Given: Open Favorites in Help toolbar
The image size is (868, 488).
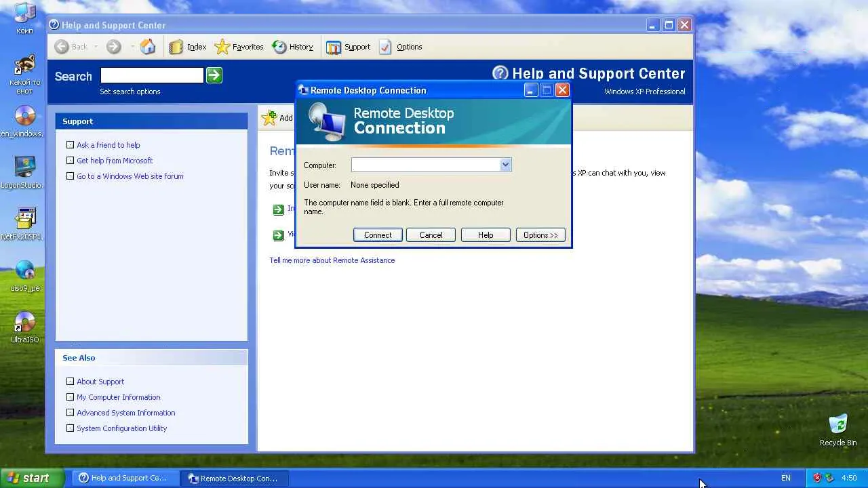Looking at the screenshot, I should pos(239,47).
